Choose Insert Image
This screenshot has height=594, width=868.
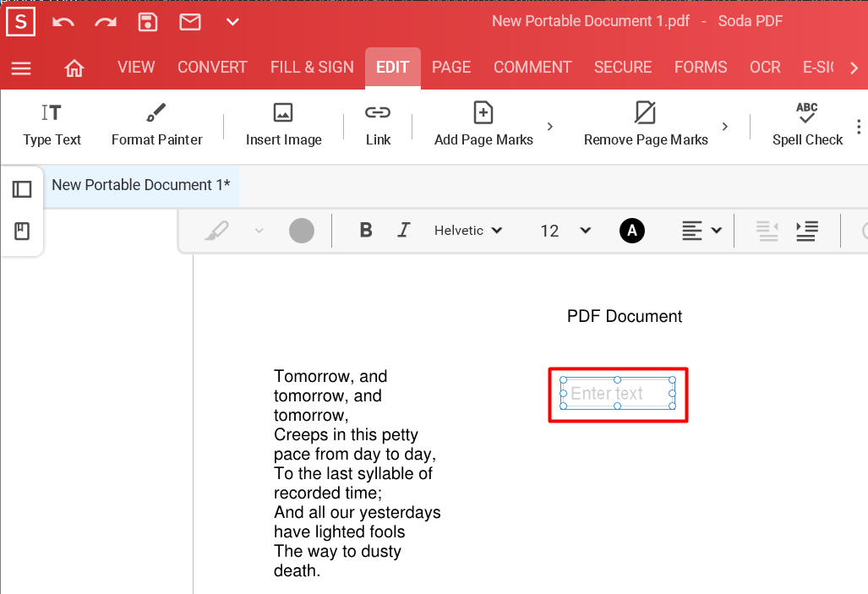283,124
